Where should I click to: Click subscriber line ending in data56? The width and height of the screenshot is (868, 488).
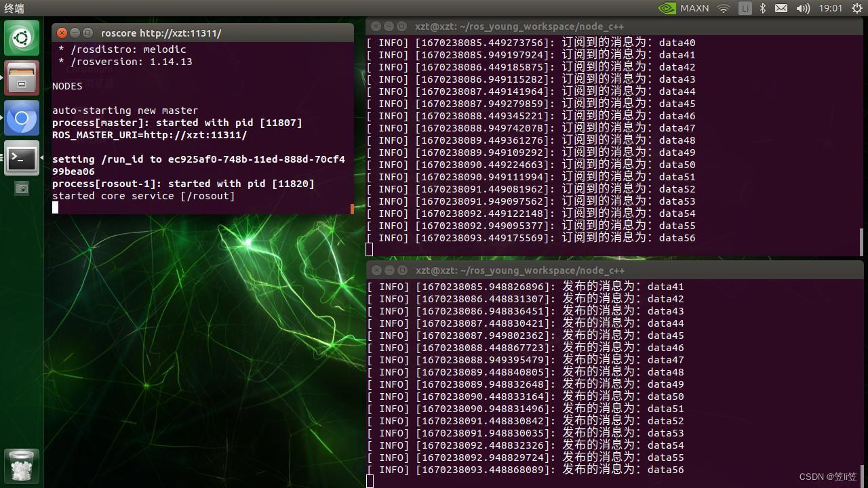531,238
